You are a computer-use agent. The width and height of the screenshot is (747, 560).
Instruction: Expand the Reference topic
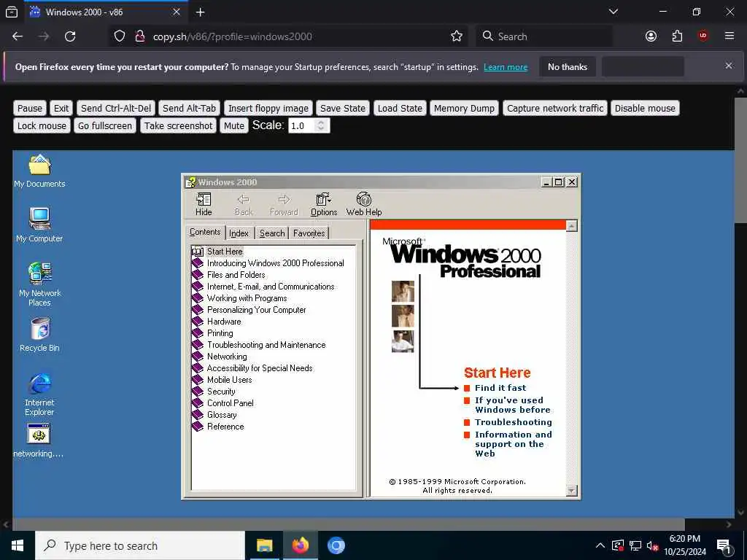coord(225,427)
